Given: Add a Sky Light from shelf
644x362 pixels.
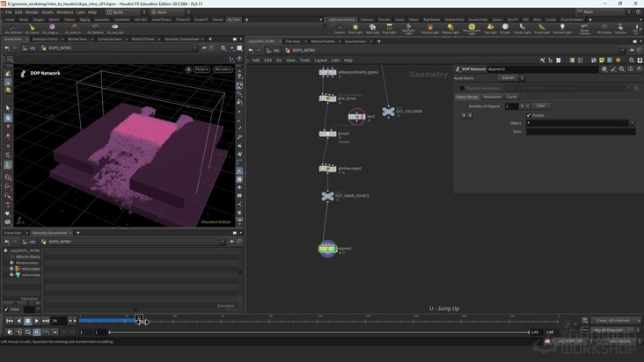Looking at the screenshot, I should pyautogui.click(x=490, y=27).
